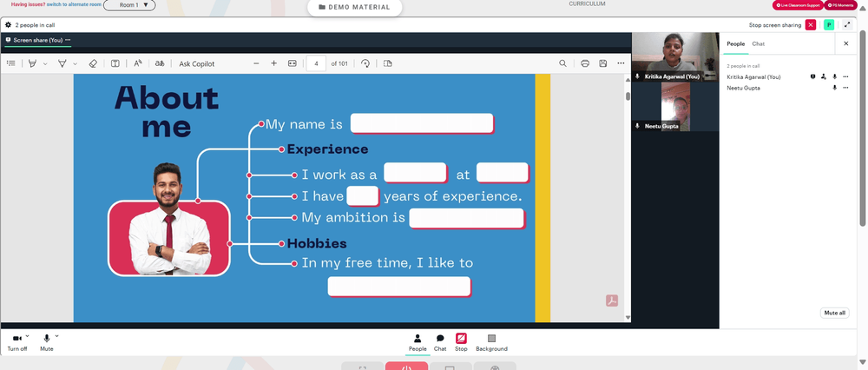The width and height of the screenshot is (868, 370).
Task: Mute the microphone
Action: pyautogui.click(x=47, y=342)
